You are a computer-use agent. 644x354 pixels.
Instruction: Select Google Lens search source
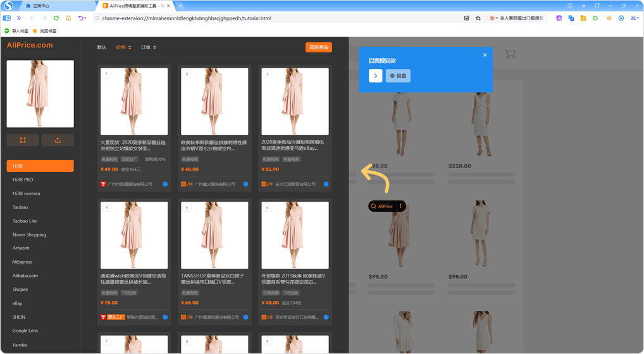25,331
